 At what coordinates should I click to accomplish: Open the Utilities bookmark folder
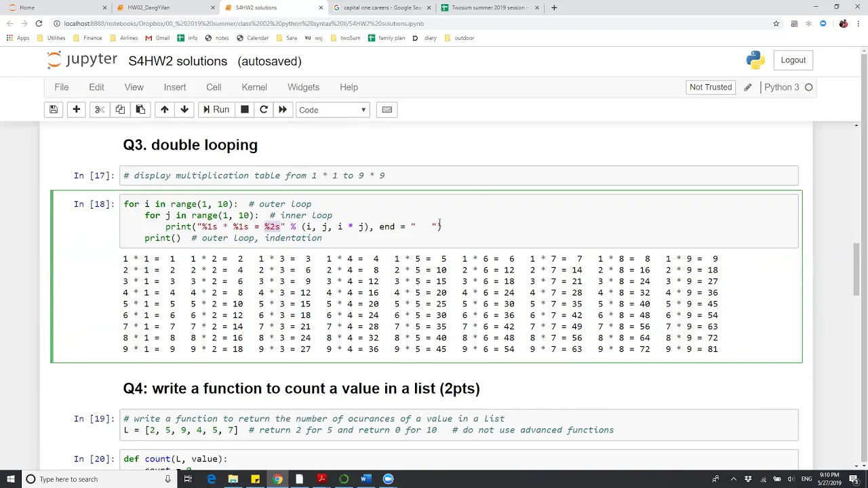tap(52, 38)
